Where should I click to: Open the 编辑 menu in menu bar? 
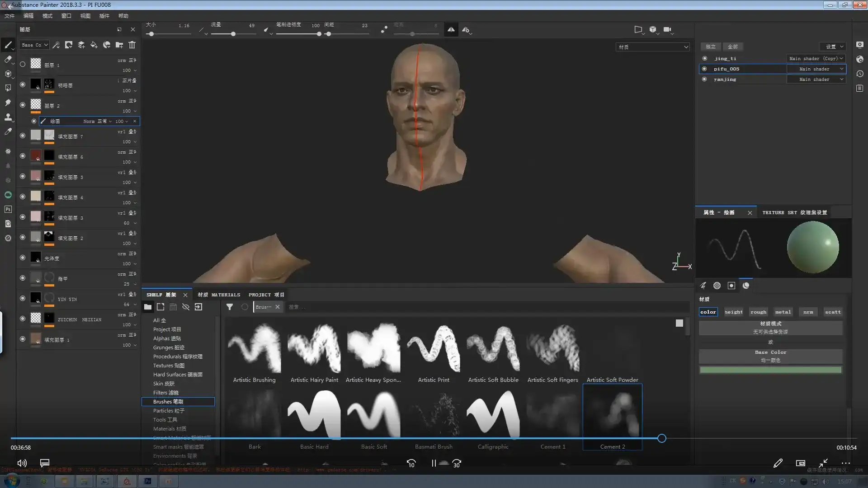[28, 16]
